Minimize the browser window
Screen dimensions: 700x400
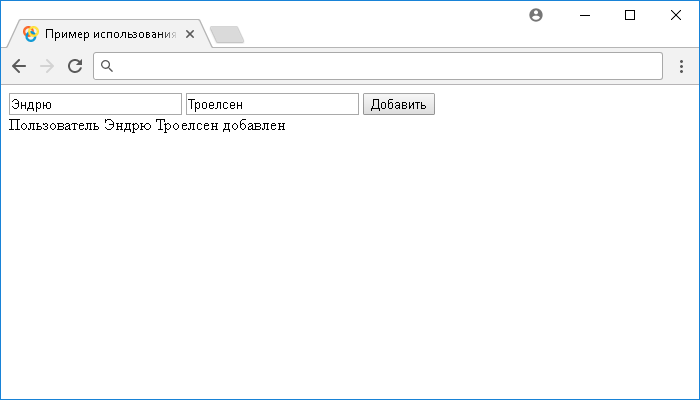[x=585, y=15]
